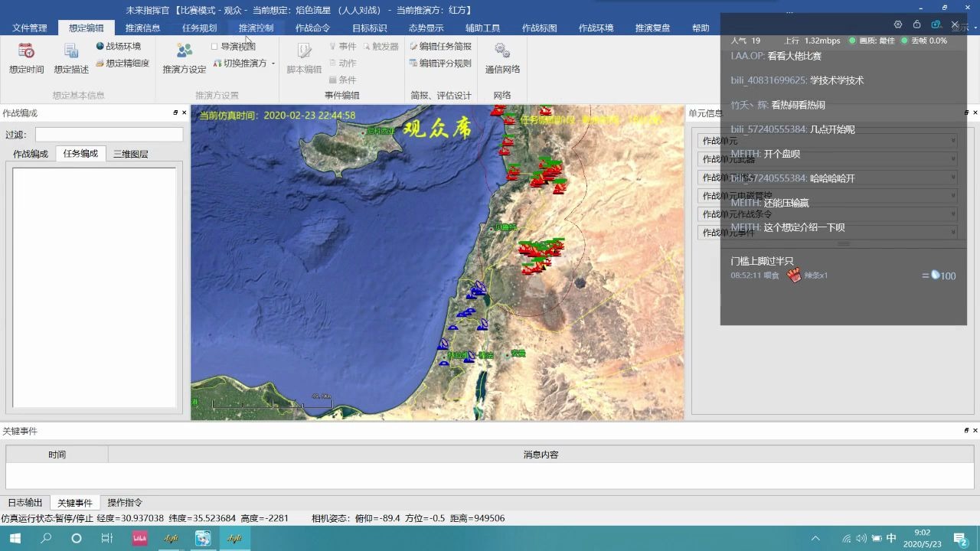980x551 pixels.
Task: Open the 想定描述 scenario description tool
Action: (x=71, y=58)
